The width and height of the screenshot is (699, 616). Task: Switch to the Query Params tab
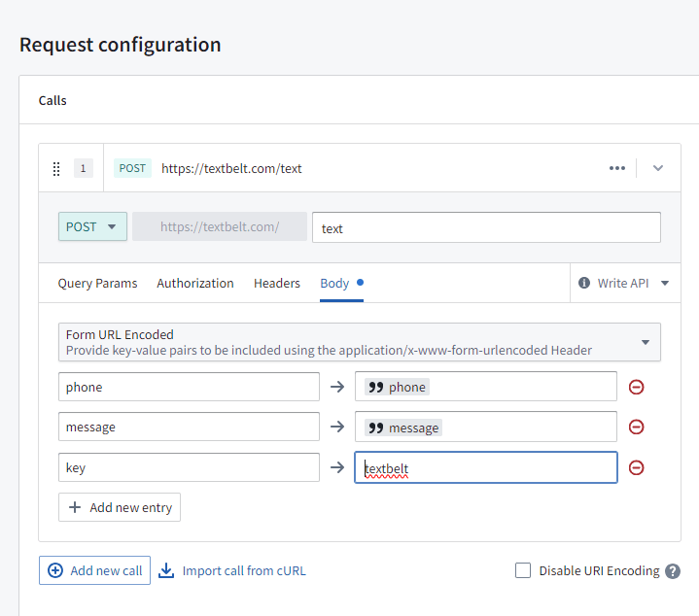(97, 283)
